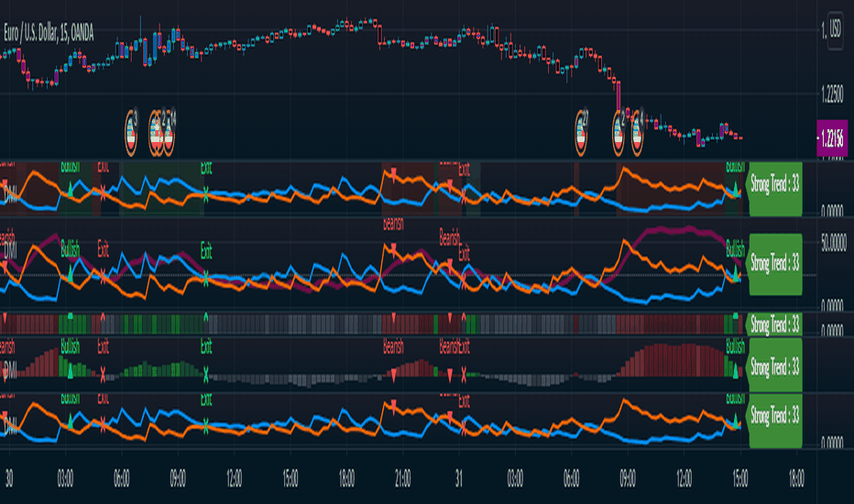Click Strong Trend : 33 label in histogram pane
854x504 pixels.
point(774,365)
